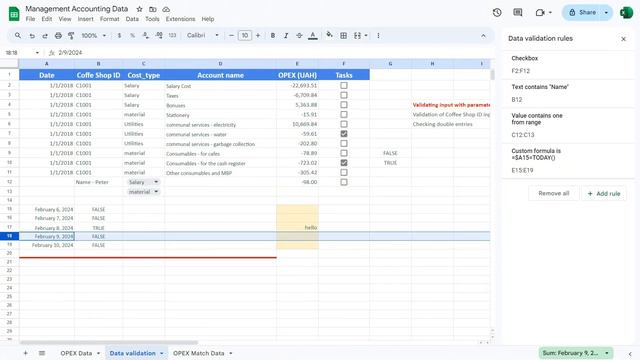Screen dimensions: 640x360
Task: Open the File menu
Action: pos(30,19)
